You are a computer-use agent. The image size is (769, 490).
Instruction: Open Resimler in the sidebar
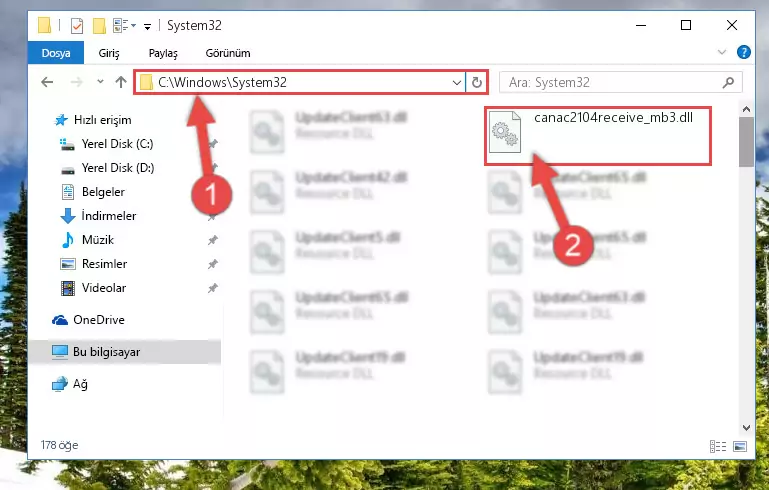(x=104, y=264)
